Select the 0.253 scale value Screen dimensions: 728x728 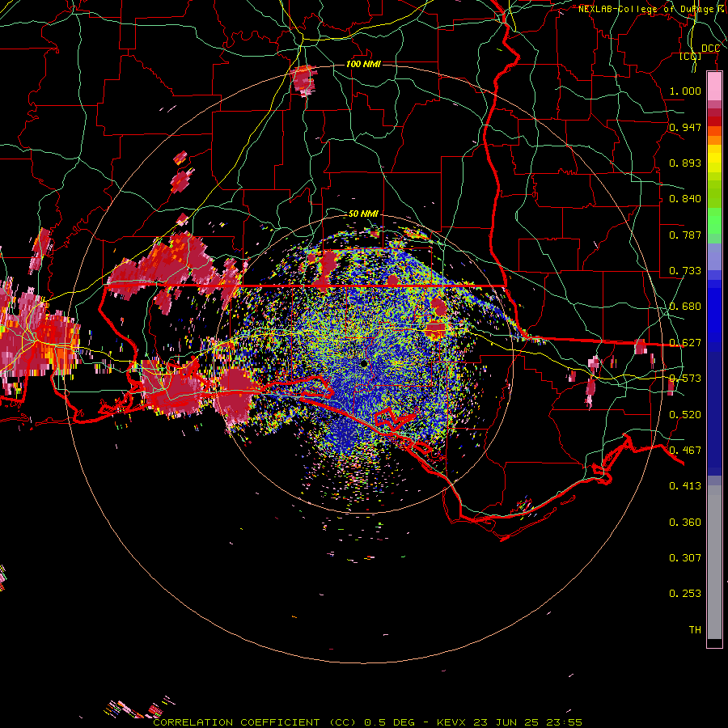685,594
